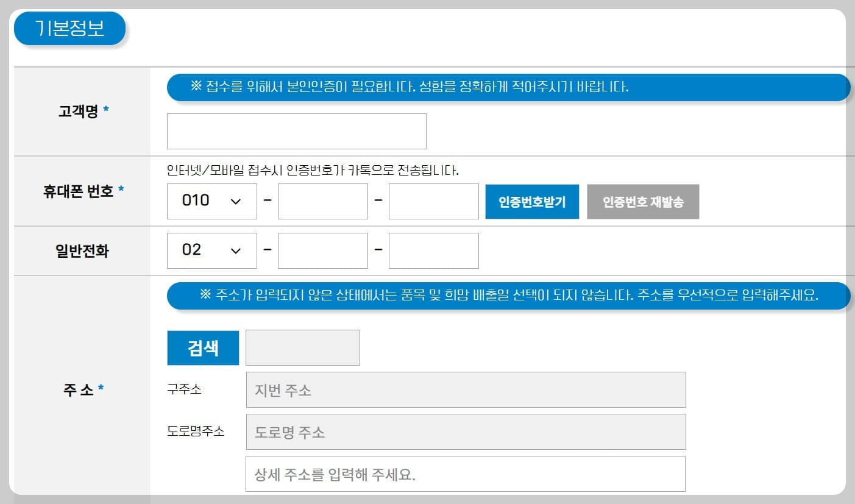The width and height of the screenshot is (855, 504).
Task: Click the 주소 입력 warning banner
Action: pos(508,296)
